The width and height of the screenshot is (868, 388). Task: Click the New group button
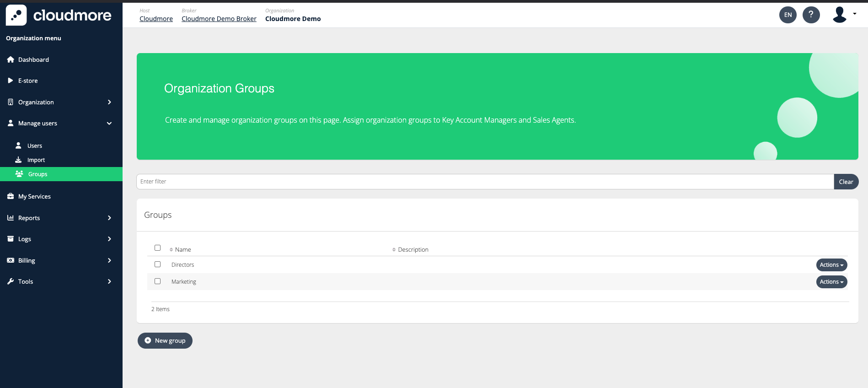click(165, 340)
